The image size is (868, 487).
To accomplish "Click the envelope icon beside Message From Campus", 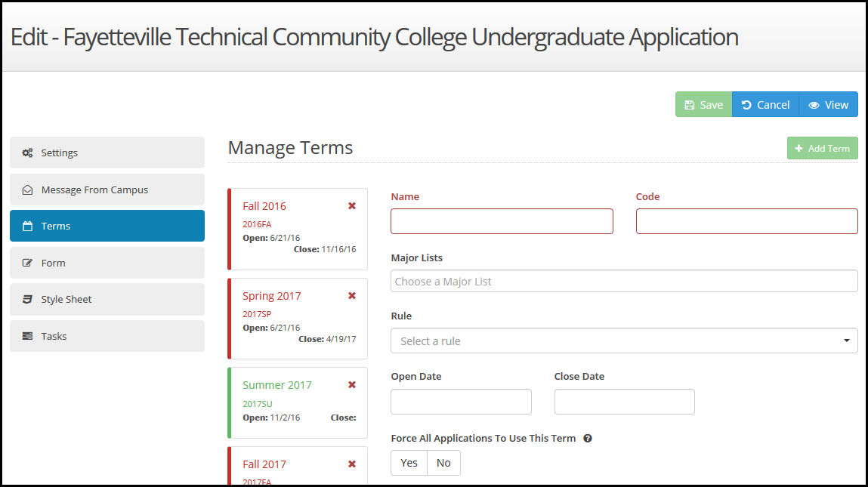I will pyautogui.click(x=29, y=190).
